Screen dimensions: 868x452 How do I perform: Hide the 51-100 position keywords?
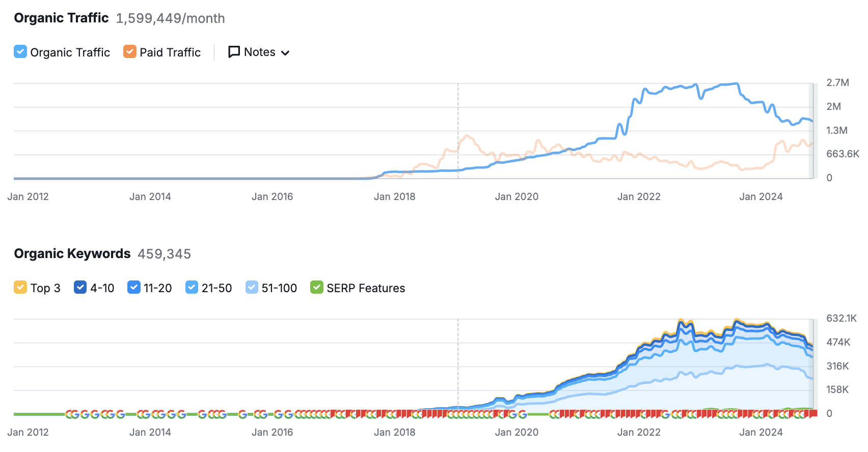pyautogui.click(x=252, y=288)
